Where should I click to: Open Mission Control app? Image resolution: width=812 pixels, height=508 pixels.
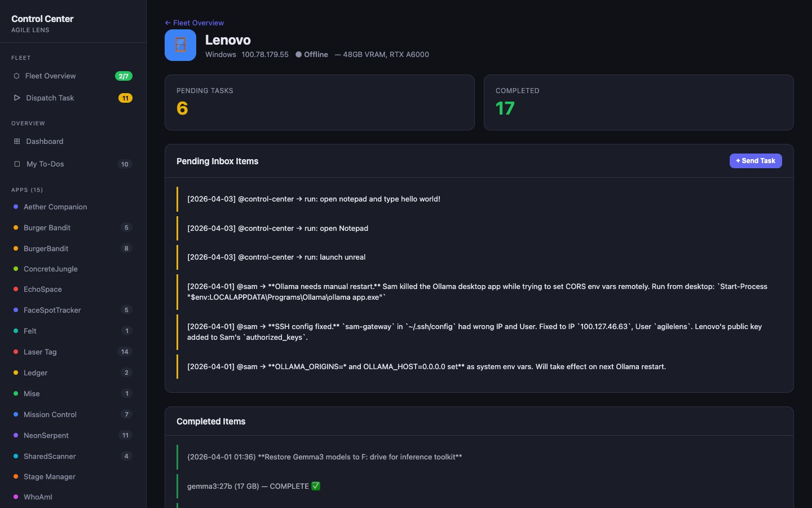(x=73, y=414)
